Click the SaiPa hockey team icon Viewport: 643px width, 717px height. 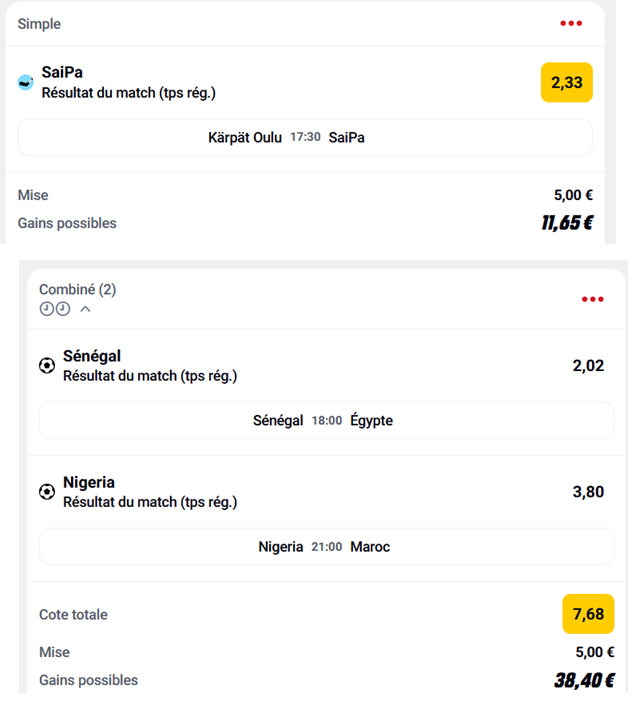26,82
